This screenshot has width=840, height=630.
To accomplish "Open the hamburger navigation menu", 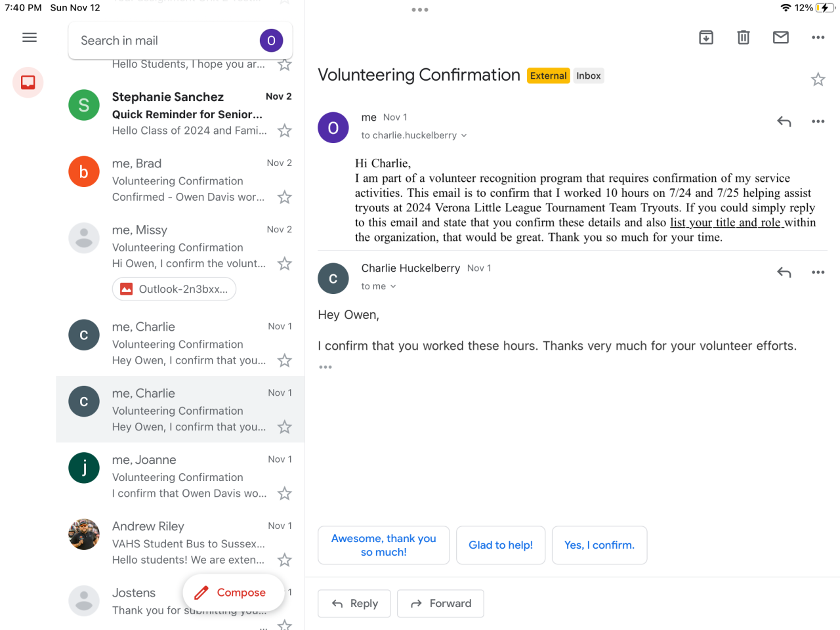I will 30,37.
